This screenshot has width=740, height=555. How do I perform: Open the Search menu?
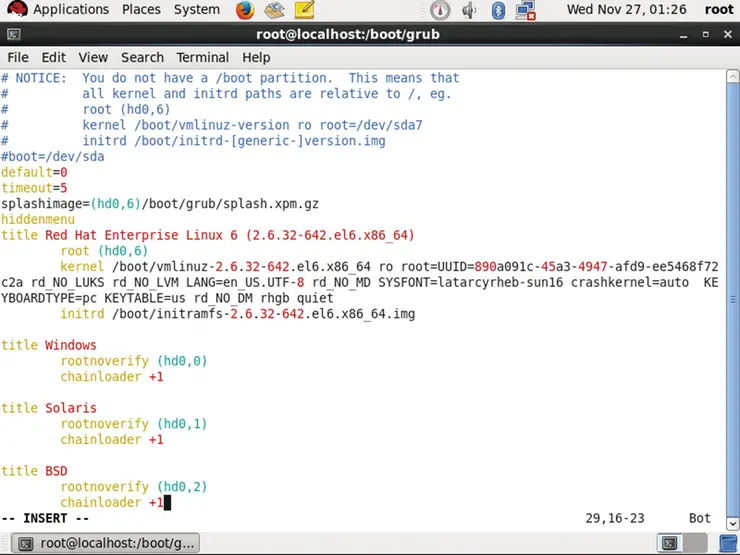point(142,57)
